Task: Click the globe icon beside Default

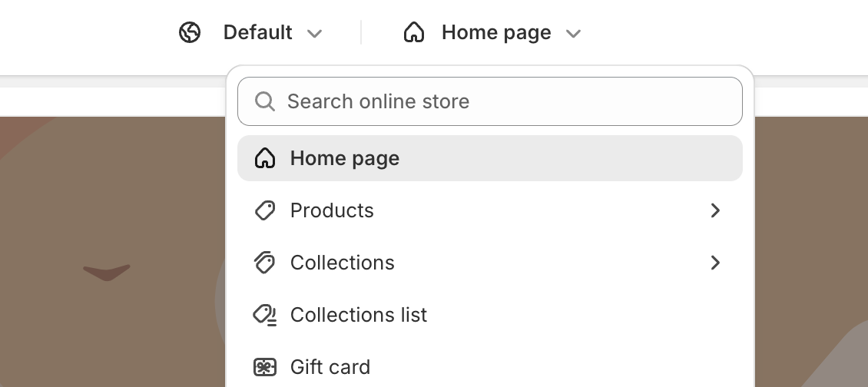Action: pos(190,32)
